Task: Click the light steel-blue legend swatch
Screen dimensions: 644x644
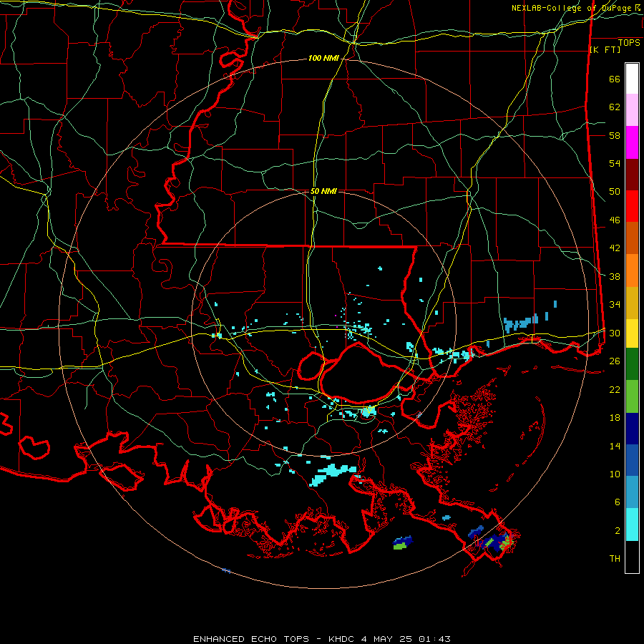Action: coord(632,492)
